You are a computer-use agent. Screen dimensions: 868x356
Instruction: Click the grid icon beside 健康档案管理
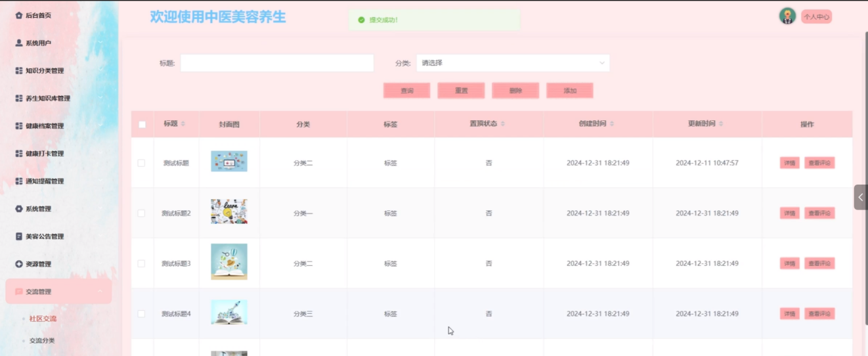coord(19,125)
